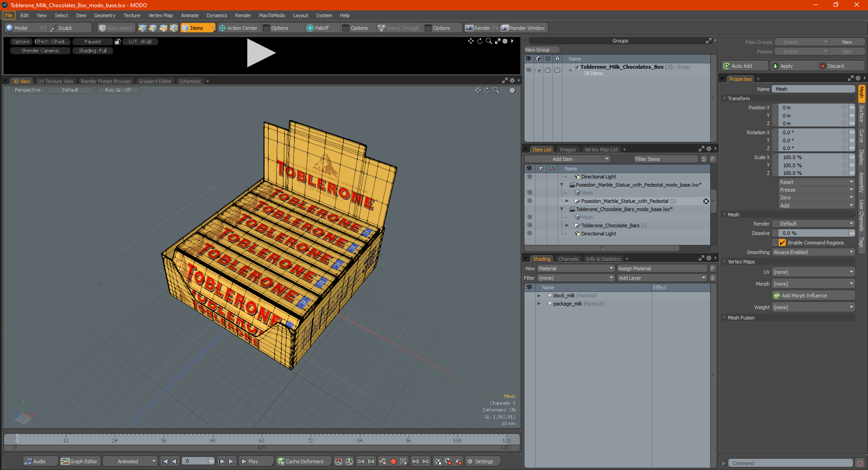The height and width of the screenshot is (470, 868).
Task: Open the Geometry menu
Action: (x=104, y=15)
